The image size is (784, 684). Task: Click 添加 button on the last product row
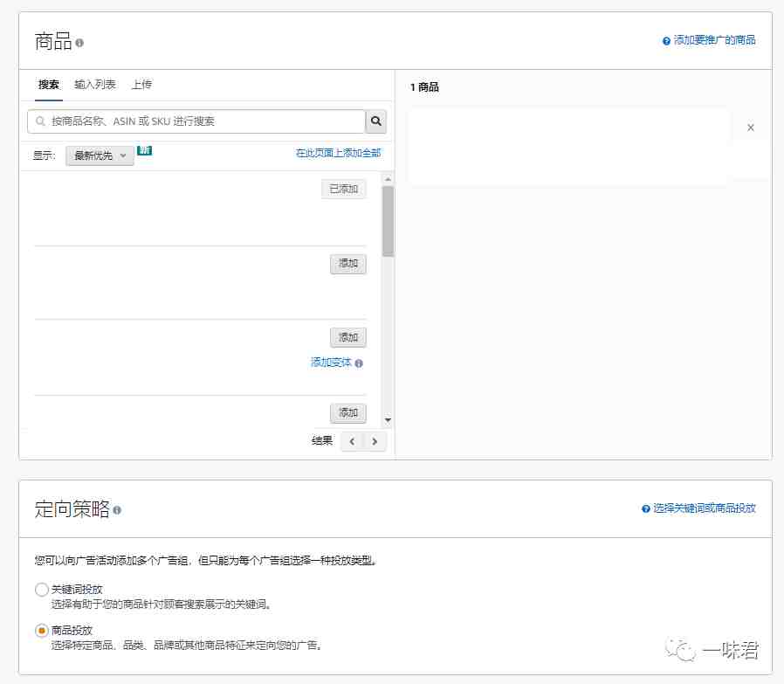(348, 413)
